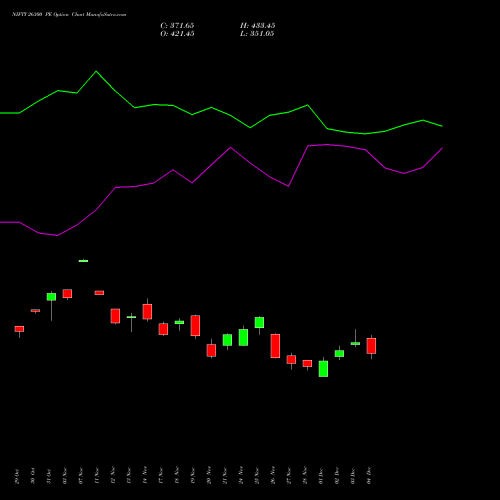
Task: Select the small green candle for 07 Nov
Action: click(83, 261)
